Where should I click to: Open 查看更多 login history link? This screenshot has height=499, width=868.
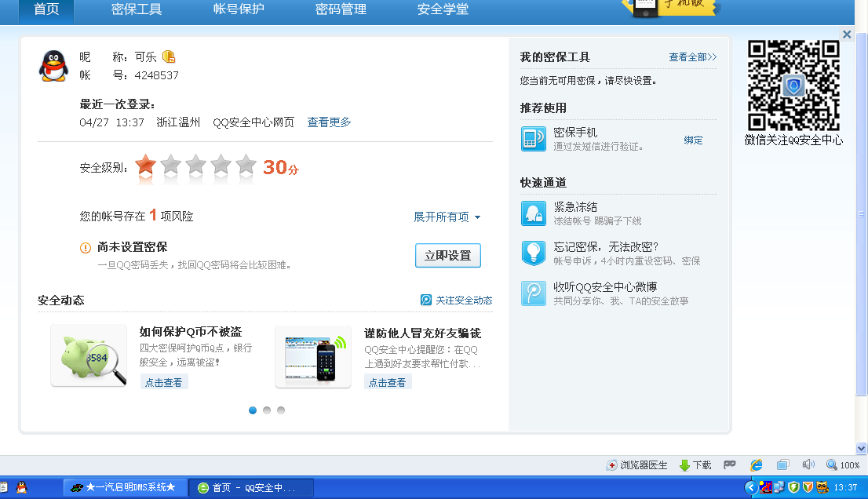pos(329,122)
